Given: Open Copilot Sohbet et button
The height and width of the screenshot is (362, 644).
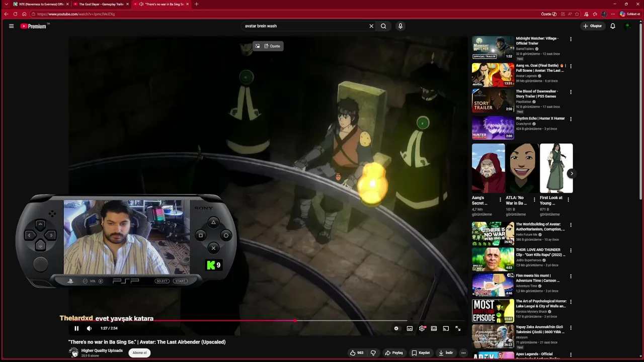Looking at the screenshot, I should [630, 14].
